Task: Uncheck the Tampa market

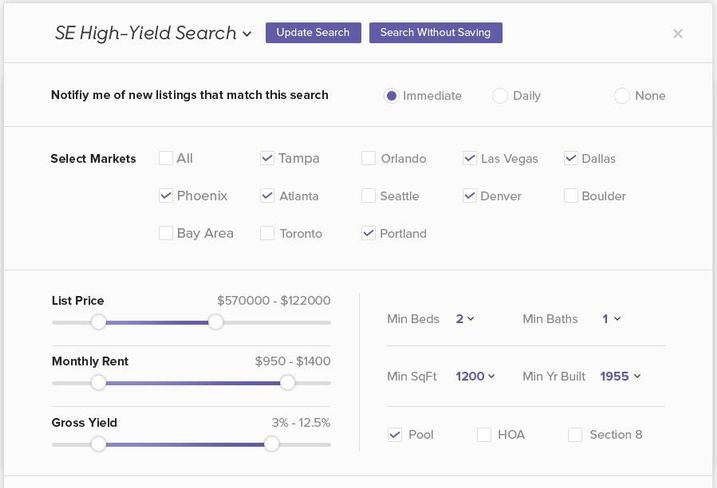Action: [267, 158]
